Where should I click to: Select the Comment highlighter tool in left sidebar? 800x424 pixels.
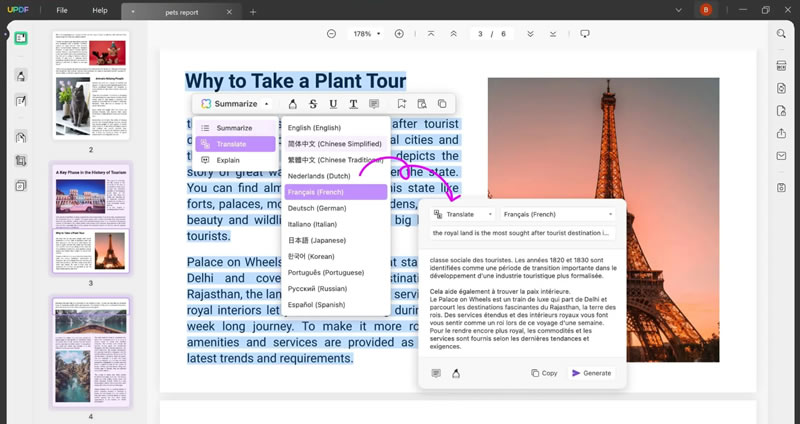[x=21, y=76]
